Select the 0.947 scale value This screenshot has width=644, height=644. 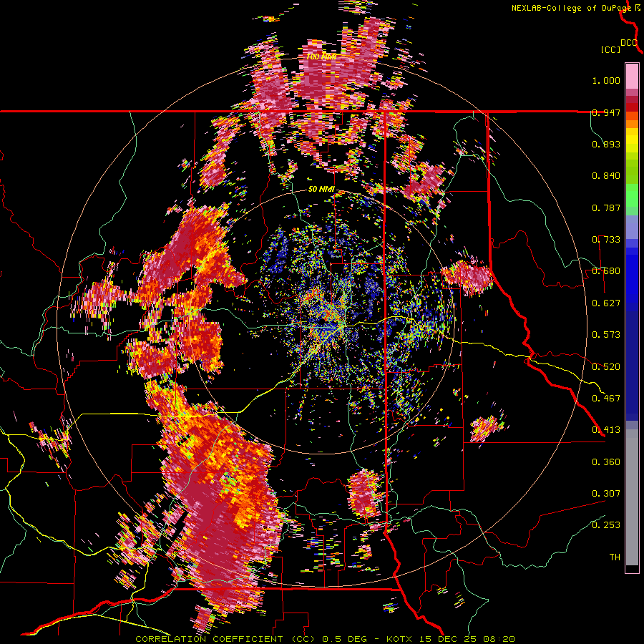click(x=606, y=112)
